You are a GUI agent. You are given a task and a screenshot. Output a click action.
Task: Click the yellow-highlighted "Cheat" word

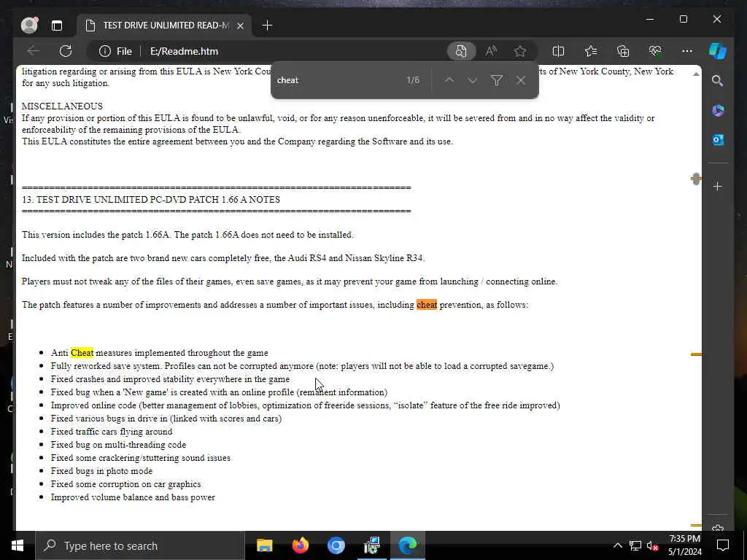coord(82,353)
